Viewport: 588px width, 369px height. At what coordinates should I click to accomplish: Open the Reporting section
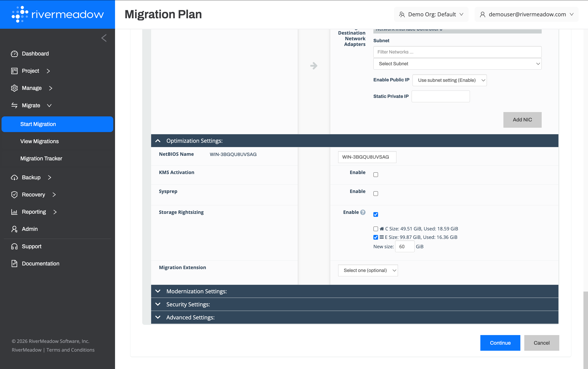pyautogui.click(x=34, y=212)
